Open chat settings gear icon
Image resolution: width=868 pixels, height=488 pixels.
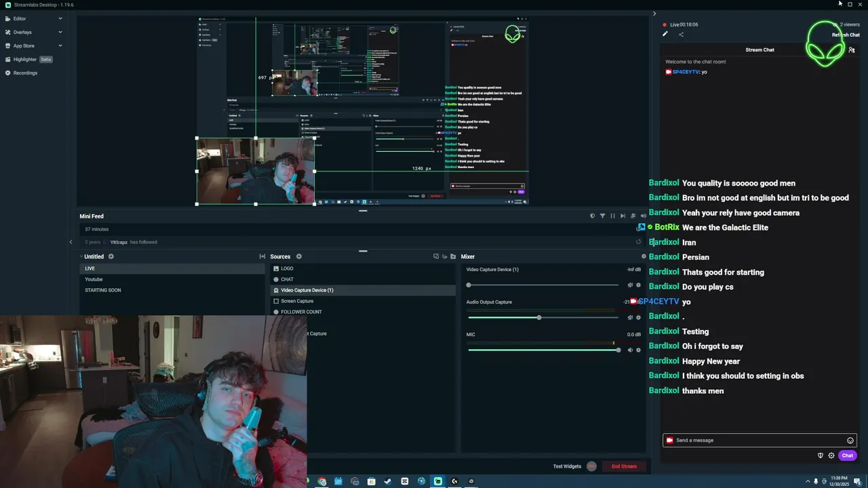pyautogui.click(x=831, y=455)
